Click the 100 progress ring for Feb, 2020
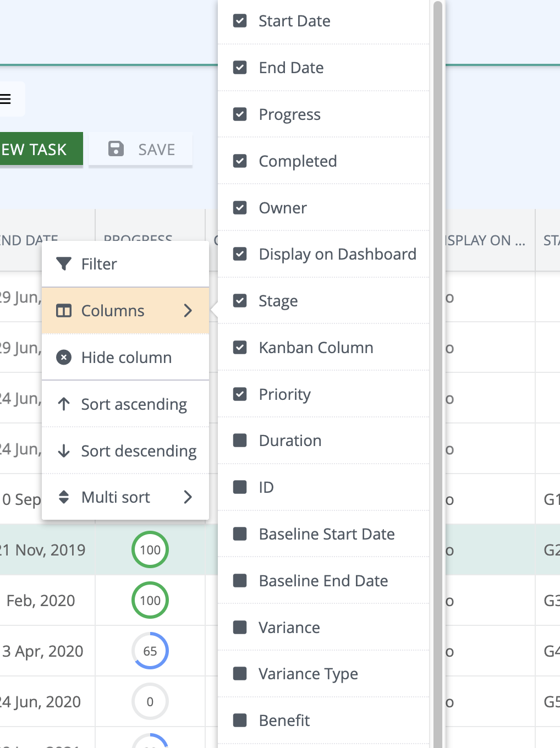The width and height of the screenshot is (560, 748). tap(150, 601)
